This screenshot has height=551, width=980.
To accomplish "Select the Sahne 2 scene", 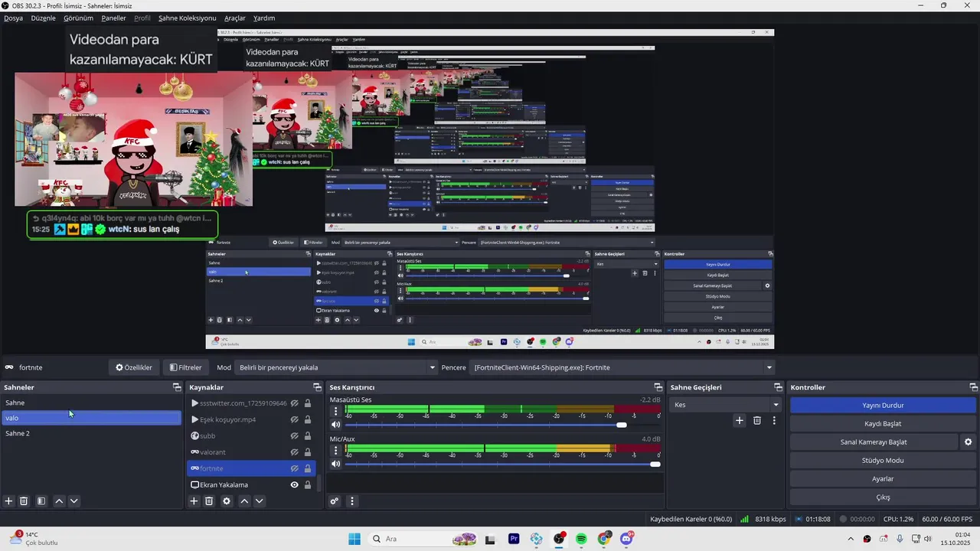I will pos(91,433).
